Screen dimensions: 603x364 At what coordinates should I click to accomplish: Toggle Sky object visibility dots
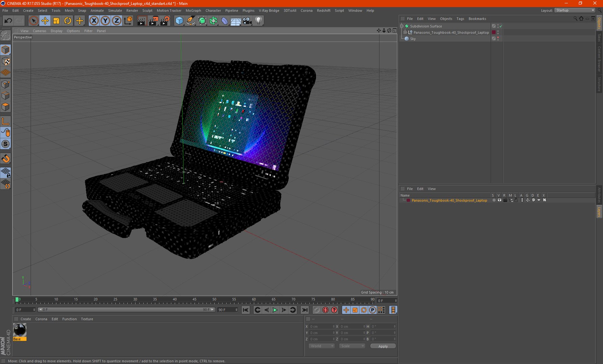498,39
